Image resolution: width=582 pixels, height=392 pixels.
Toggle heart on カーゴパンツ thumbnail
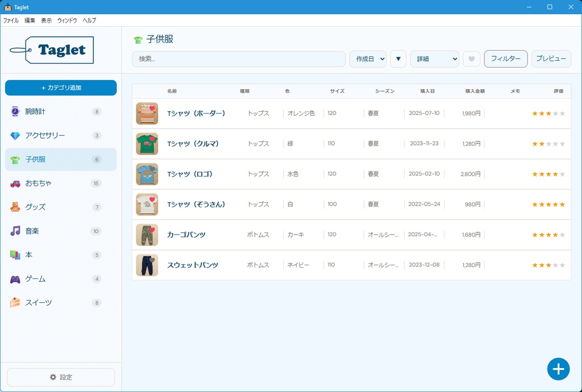pos(152,230)
